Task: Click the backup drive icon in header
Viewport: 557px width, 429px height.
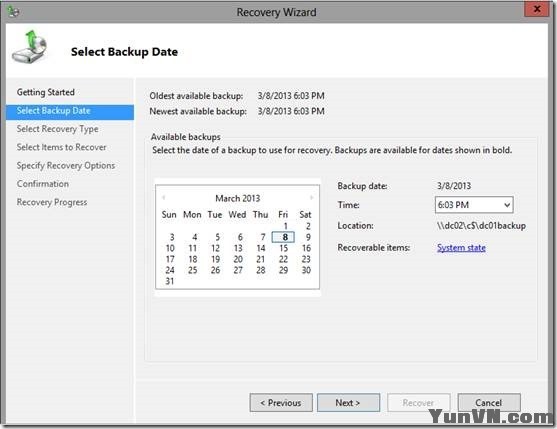Action: point(30,47)
